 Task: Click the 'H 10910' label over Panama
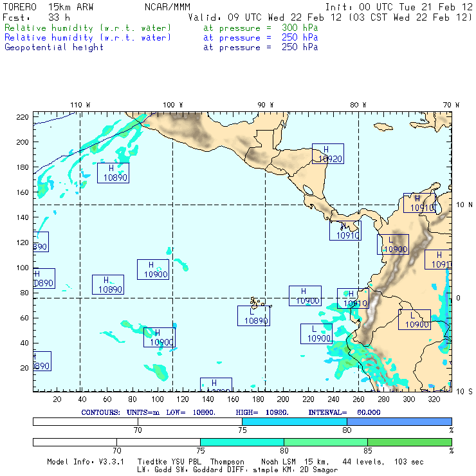coord(345,230)
